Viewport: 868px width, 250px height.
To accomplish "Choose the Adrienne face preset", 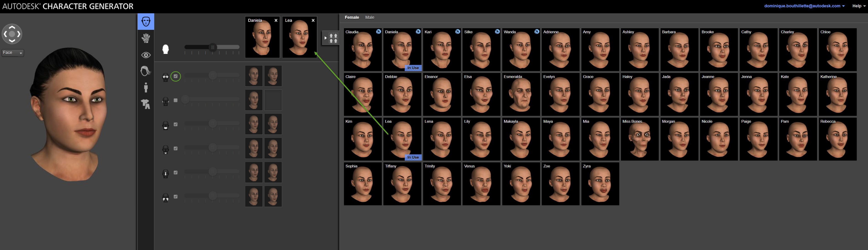I will click(x=560, y=50).
